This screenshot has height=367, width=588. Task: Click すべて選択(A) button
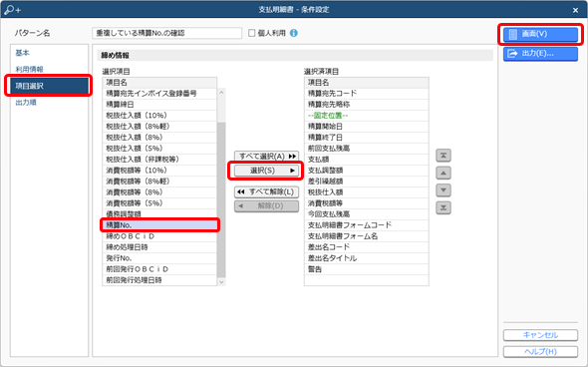click(267, 157)
